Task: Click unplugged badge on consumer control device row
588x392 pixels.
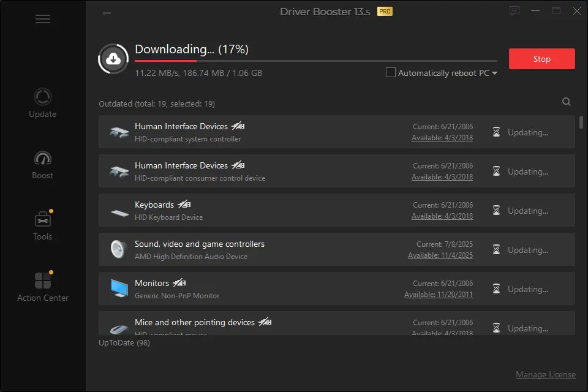Action: click(x=238, y=165)
